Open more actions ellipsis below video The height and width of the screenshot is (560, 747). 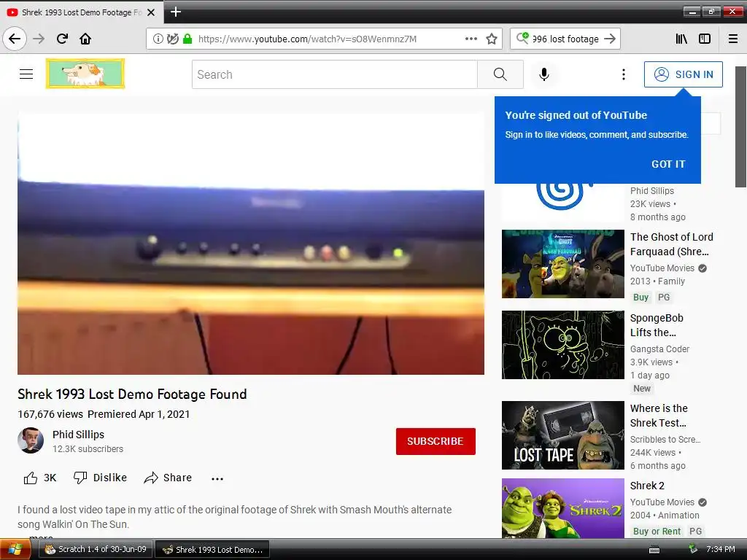tap(217, 478)
